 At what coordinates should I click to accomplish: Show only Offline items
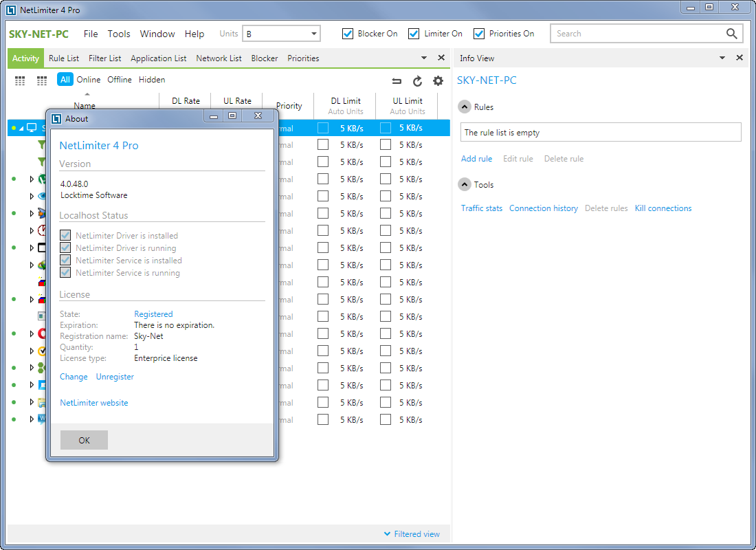119,80
